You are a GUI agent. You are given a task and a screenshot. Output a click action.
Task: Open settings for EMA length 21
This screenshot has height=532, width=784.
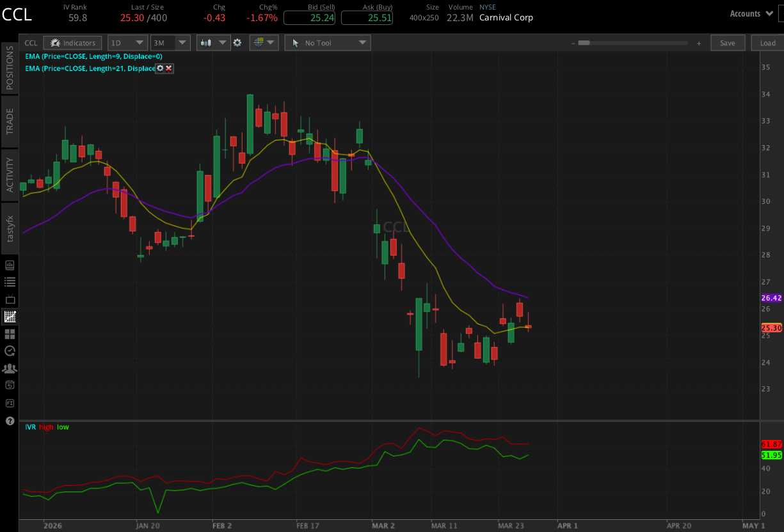pyautogui.click(x=161, y=68)
